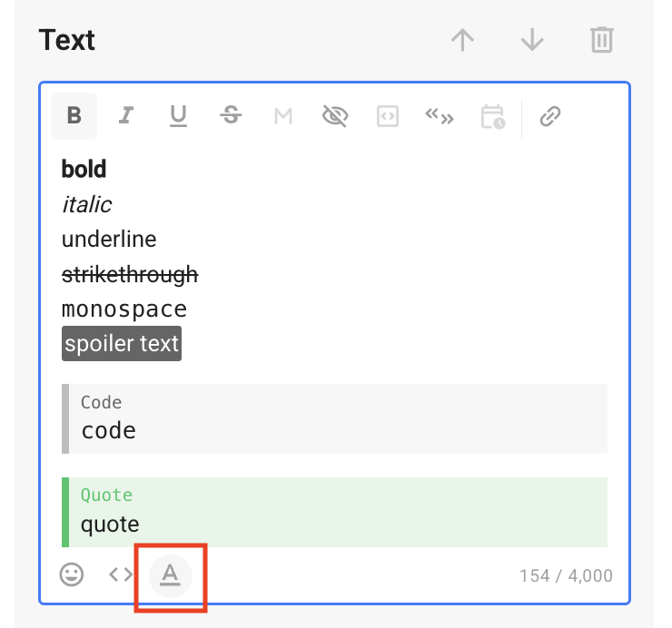Viewport: 672px width, 628px height.
Task: Click the monospace M icon
Action: (x=283, y=116)
